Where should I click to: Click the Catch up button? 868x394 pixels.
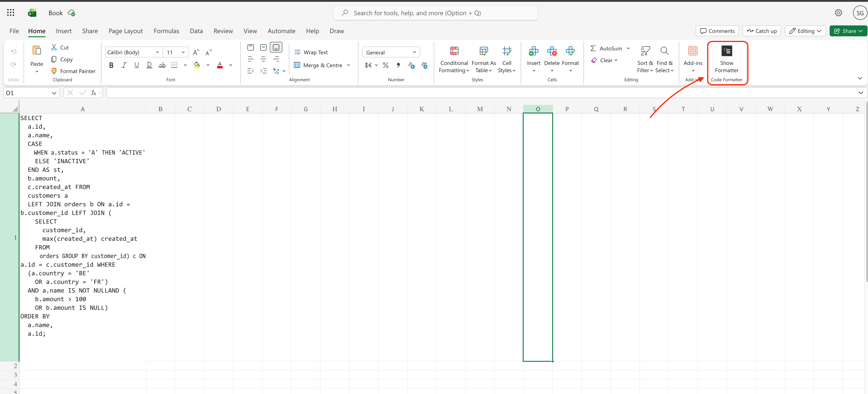click(x=762, y=31)
